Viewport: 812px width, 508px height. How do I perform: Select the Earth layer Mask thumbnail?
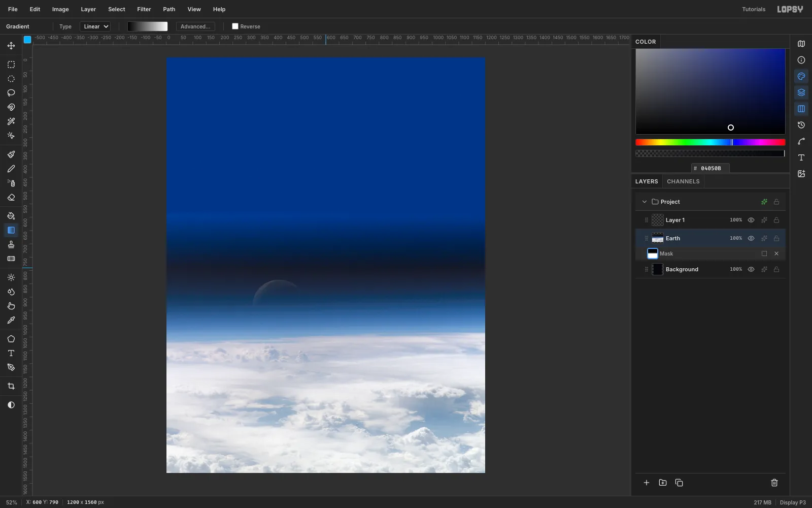(653, 253)
